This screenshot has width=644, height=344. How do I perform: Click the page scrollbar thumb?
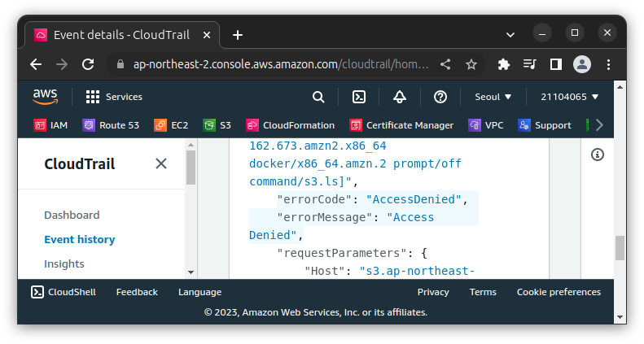point(620,248)
